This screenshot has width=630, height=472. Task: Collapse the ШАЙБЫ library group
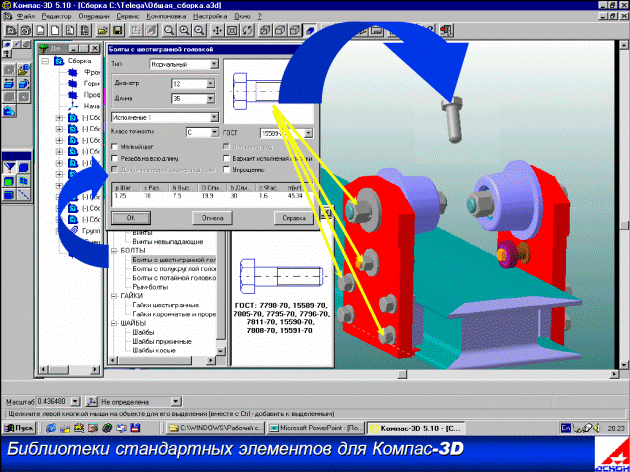click(114, 323)
